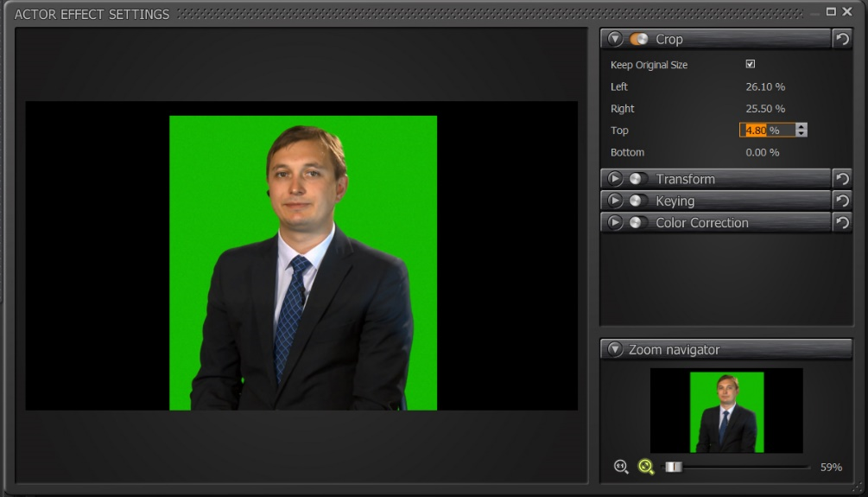Image resolution: width=868 pixels, height=497 pixels.
Task: Uncheck the Keep Original Size checkbox
Action: (750, 64)
